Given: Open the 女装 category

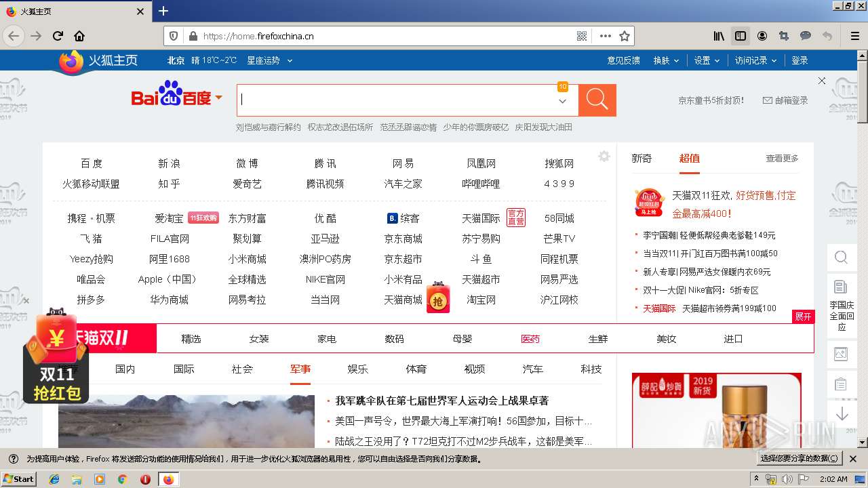Looking at the screenshot, I should [x=259, y=338].
